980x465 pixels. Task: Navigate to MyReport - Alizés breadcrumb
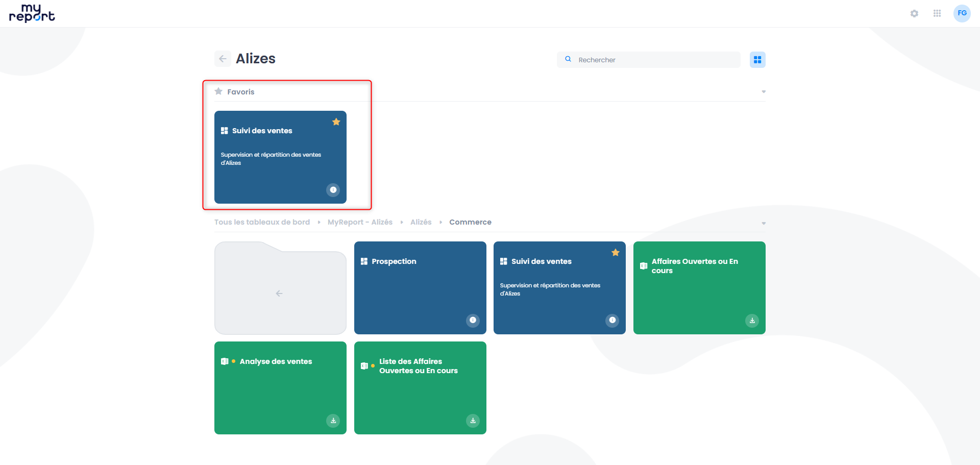(x=360, y=222)
